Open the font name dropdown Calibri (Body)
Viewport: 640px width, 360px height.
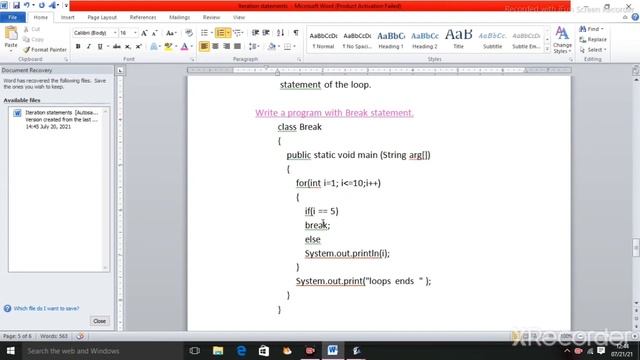pos(116,33)
